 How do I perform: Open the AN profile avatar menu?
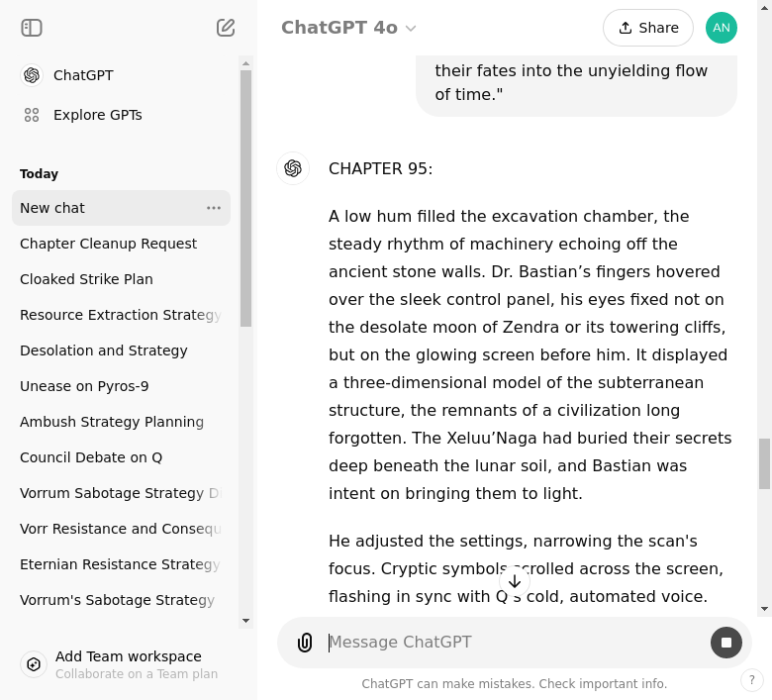(722, 28)
